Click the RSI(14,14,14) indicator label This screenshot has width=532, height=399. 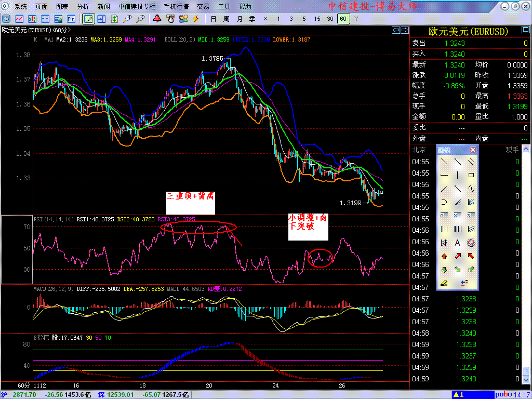54,220
